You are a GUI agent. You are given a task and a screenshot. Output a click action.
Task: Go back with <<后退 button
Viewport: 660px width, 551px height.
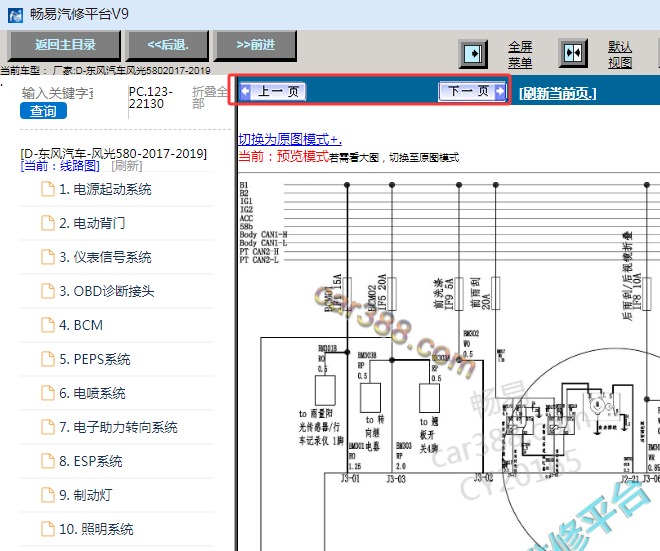click(168, 45)
